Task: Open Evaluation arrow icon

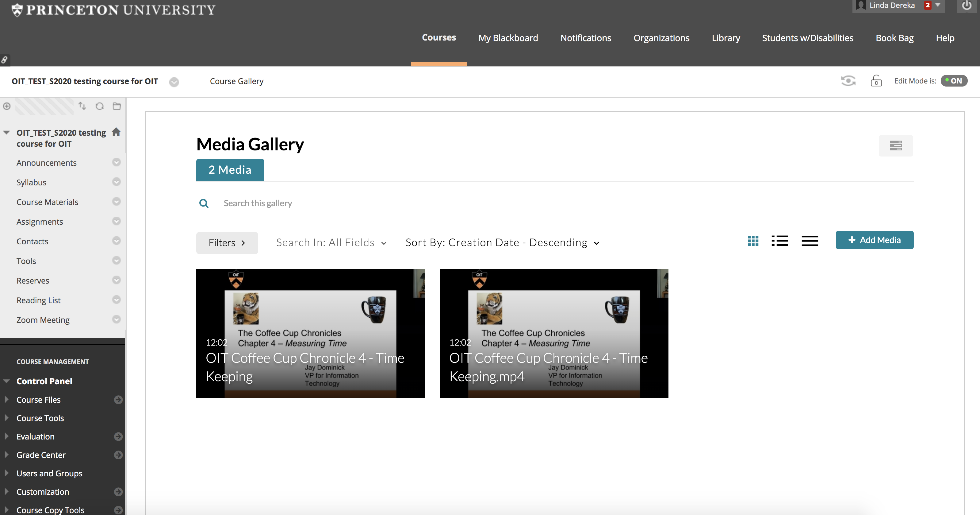Action: [x=118, y=436]
